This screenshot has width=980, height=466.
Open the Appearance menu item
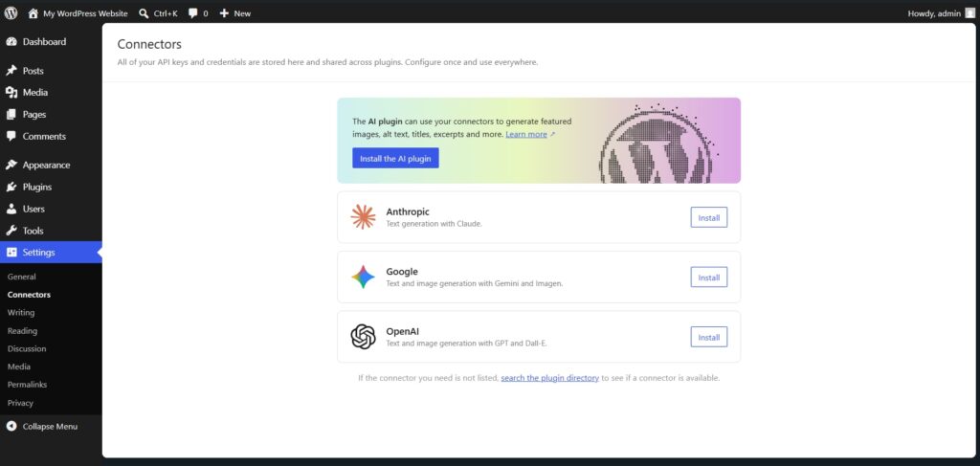46,165
